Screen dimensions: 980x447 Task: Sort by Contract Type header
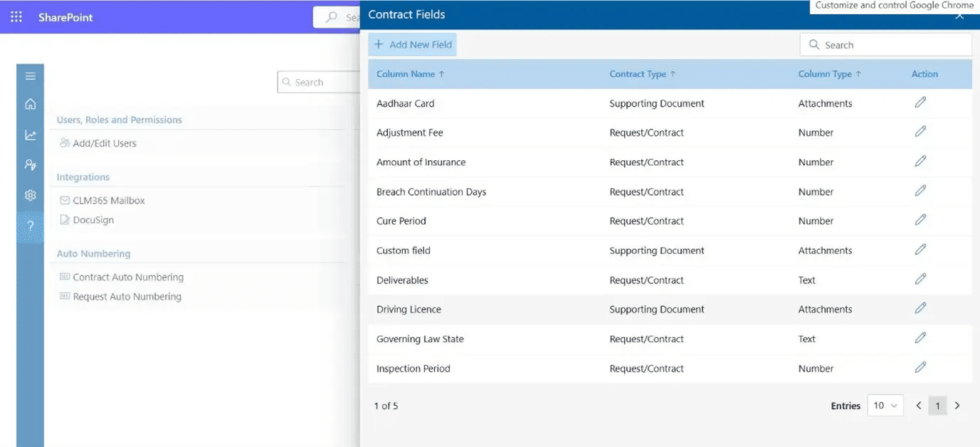click(643, 74)
